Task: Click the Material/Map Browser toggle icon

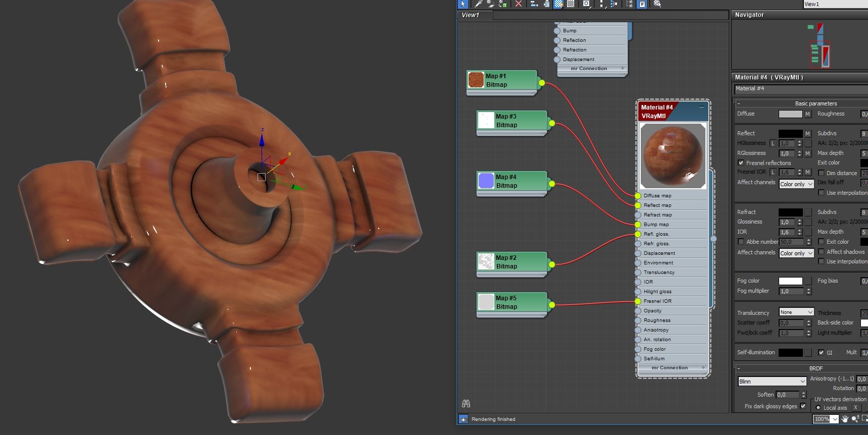Action: coord(629,4)
